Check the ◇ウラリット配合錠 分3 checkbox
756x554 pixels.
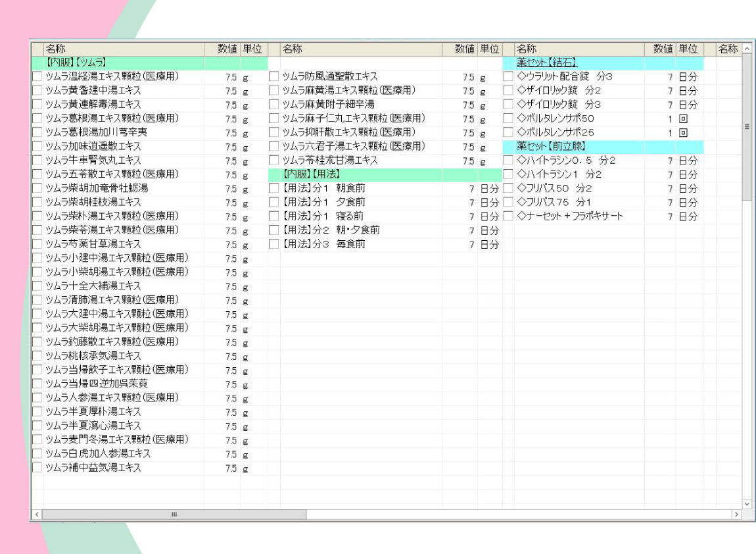point(508,77)
